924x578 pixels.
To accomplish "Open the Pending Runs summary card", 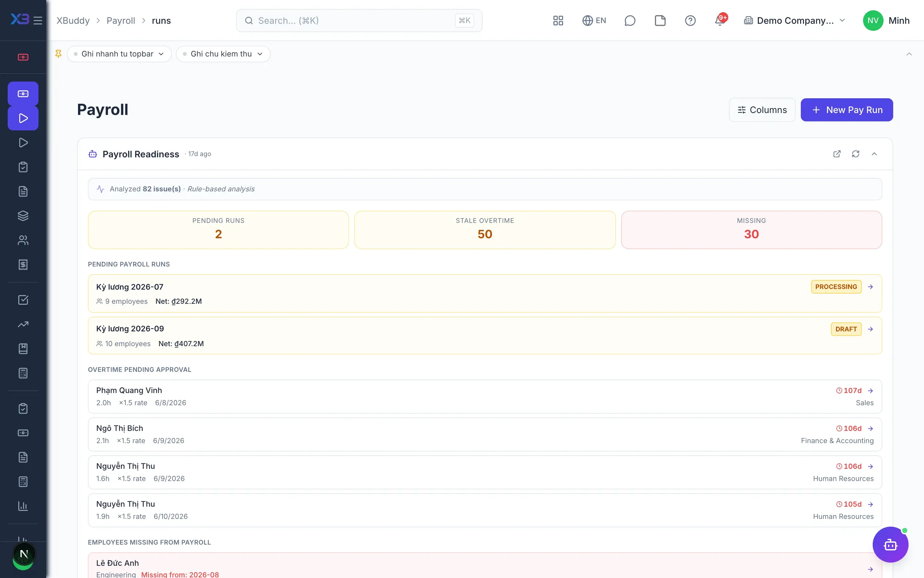I will (x=218, y=230).
